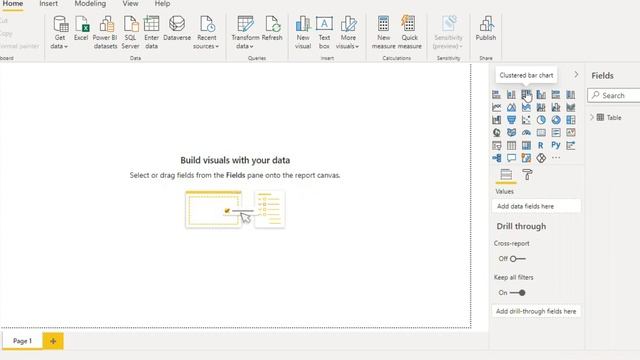The height and width of the screenshot is (360, 640).
Task: Open the Modeling ribbon tab
Action: (90, 4)
